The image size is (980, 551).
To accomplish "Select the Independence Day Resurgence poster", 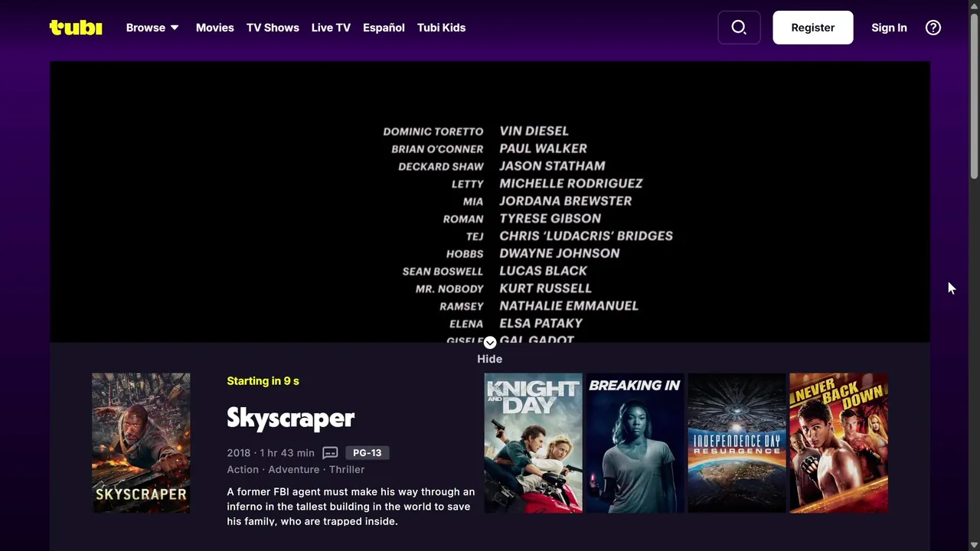I will coord(737,443).
